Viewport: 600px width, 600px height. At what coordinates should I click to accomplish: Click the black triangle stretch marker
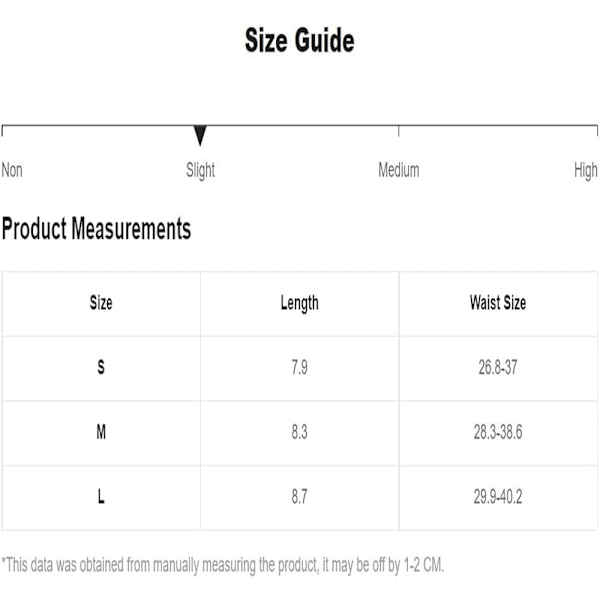click(200, 135)
